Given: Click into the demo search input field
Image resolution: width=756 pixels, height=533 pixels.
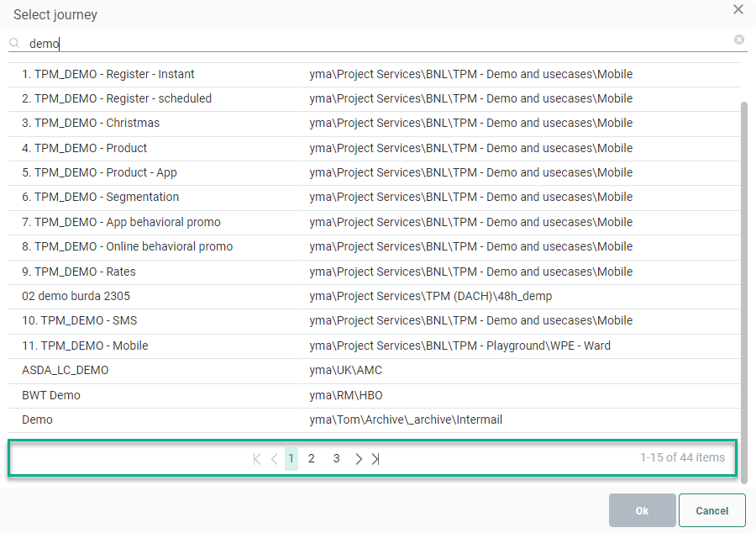Looking at the screenshot, I should click(x=378, y=43).
